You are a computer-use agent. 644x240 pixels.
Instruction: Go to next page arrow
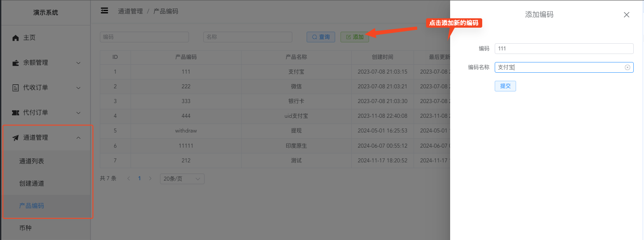(150, 178)
